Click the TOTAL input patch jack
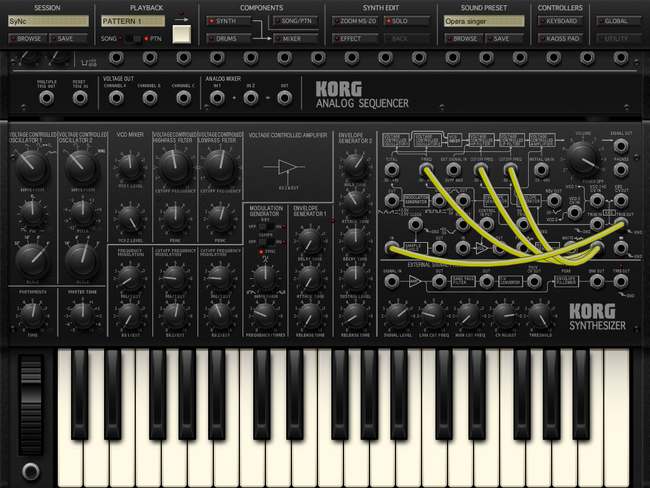 392,170
